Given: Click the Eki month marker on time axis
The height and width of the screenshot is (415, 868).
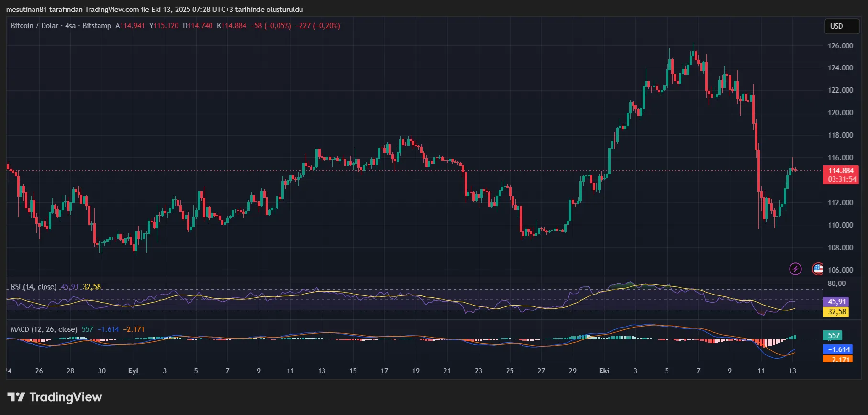Looking at the screenshot, I should coord(604,371).
